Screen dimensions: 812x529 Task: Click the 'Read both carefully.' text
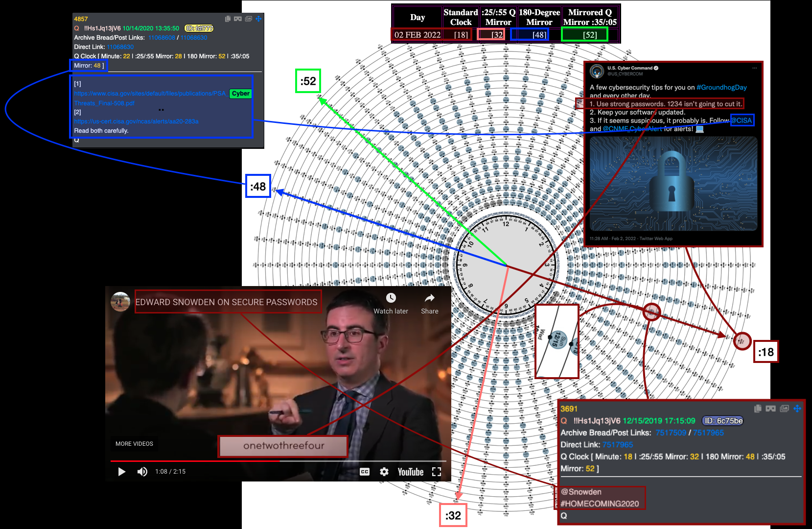101,131
